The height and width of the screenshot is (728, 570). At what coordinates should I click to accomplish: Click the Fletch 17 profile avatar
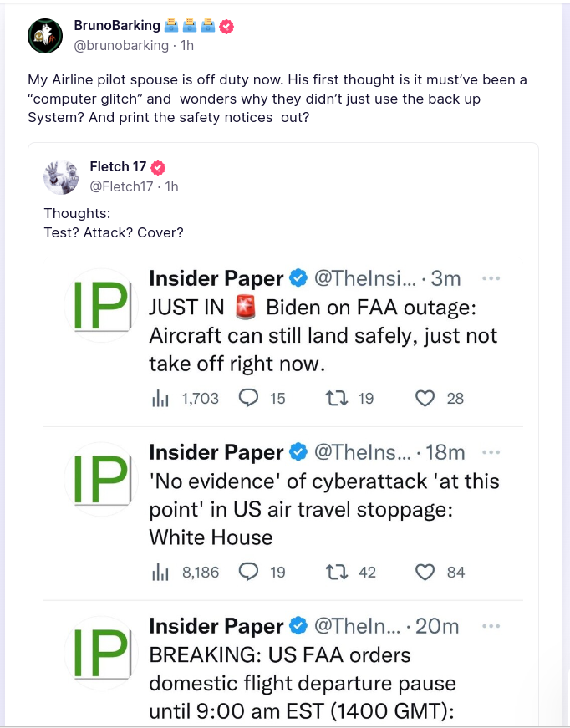pyautogui.click(x=61, y=176)
